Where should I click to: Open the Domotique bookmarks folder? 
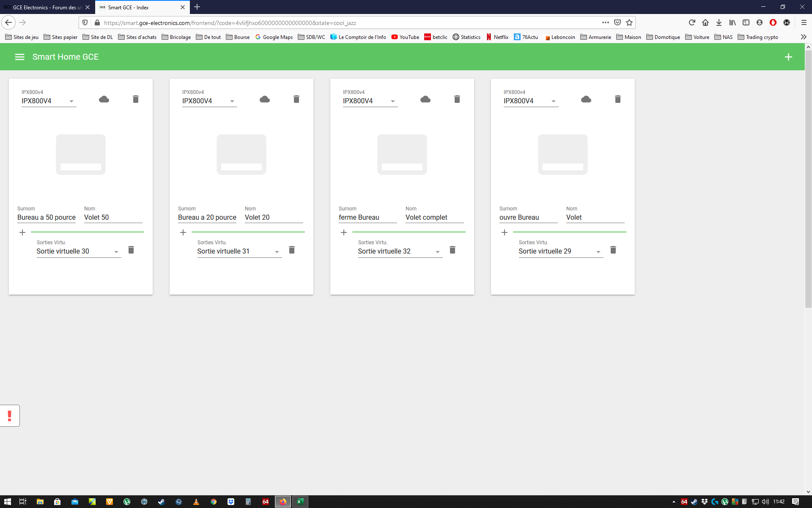(x=663, y=37)
